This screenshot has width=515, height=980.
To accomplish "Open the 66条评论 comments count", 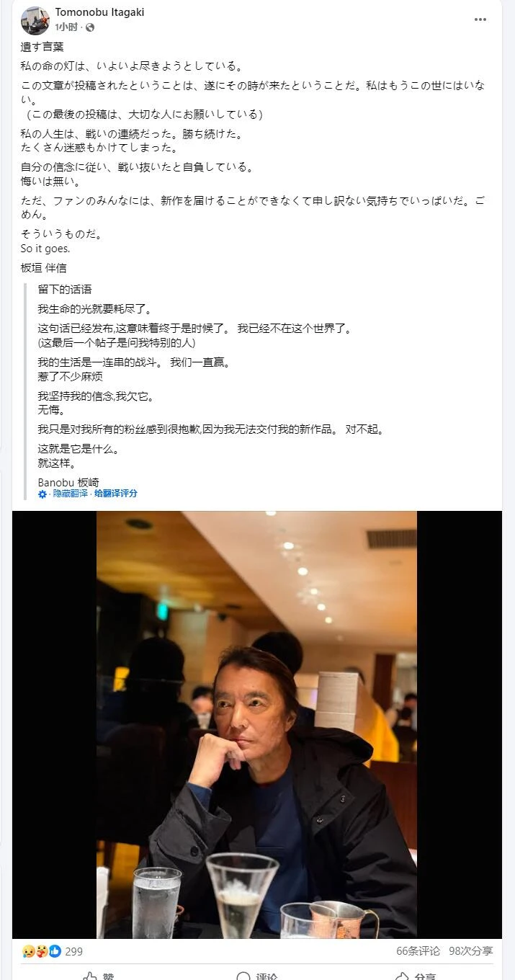I will (x=418, y=951).
